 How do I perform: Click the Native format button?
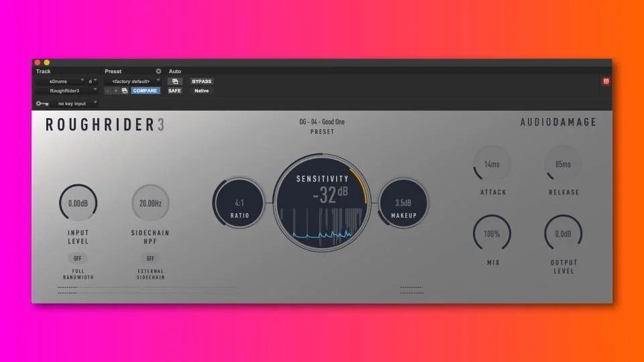tap(202, 90)
